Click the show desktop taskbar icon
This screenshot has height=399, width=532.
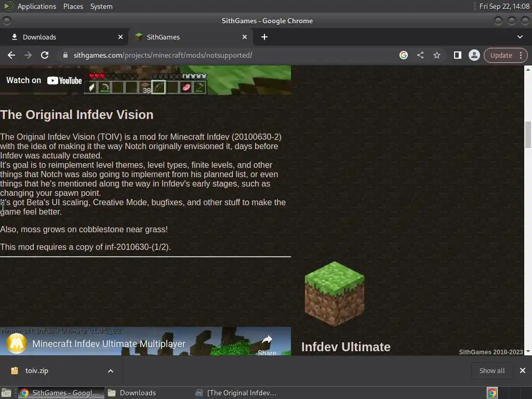6,393
